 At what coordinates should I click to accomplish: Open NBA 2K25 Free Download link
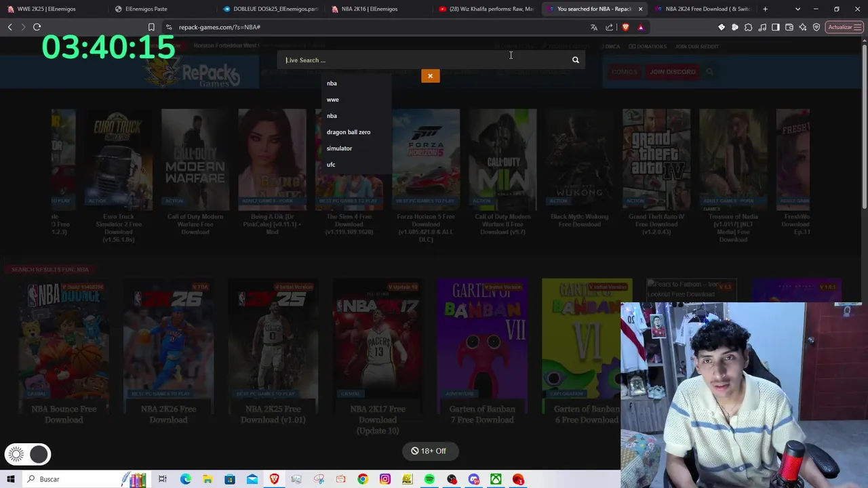point(273,414)
